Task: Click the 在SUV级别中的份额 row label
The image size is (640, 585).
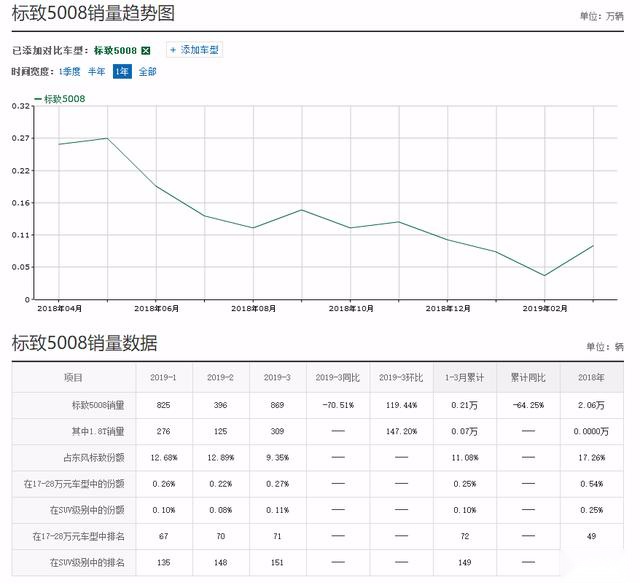Action: tap(87, 510)
